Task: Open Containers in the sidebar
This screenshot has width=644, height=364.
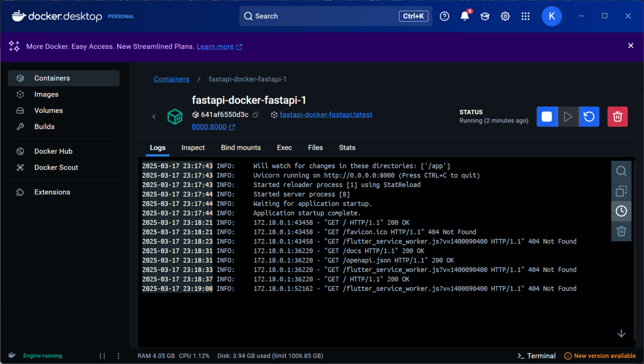Action: (x=64, y=78)
